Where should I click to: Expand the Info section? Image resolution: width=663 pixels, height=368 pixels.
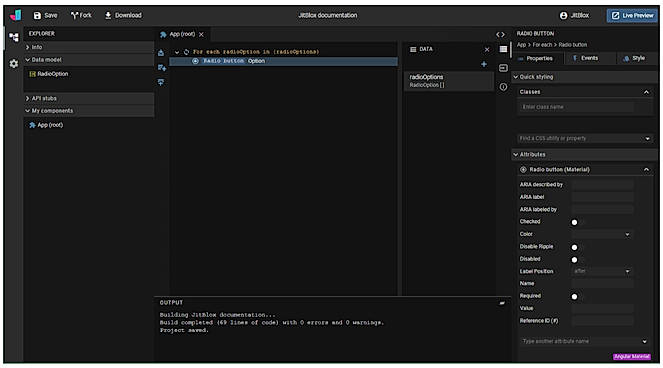coord(89,47)
